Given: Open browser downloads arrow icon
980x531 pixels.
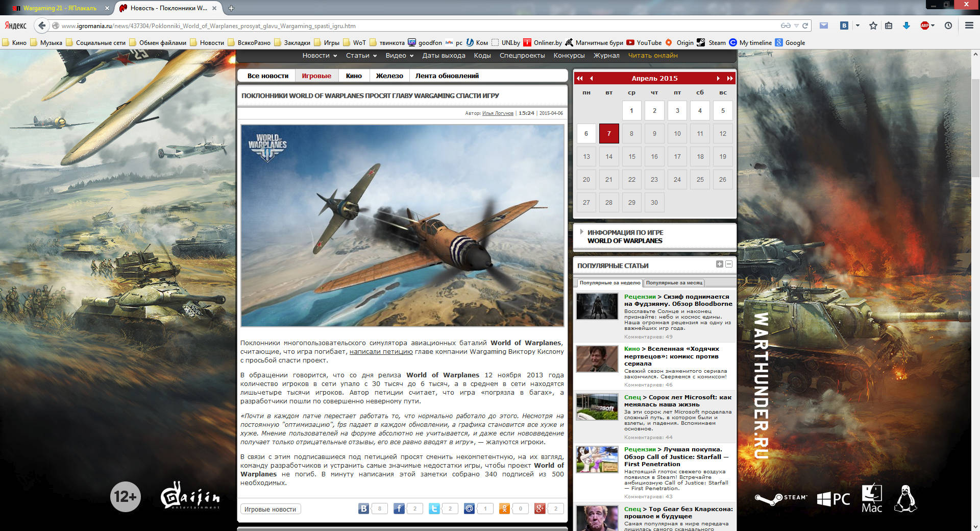Looking at the screenshot, I should (x=906, y=26).
